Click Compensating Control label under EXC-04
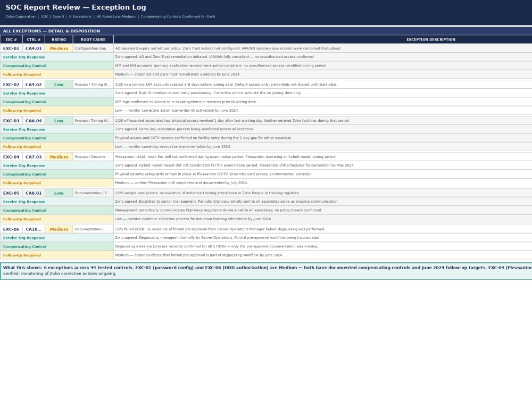 tap(57, 174)
